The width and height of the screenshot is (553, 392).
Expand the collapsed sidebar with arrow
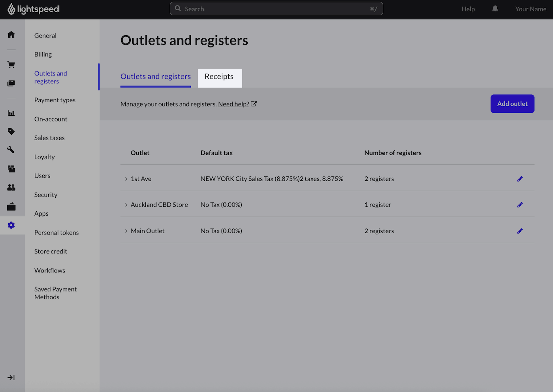click(x=11, y=377)
